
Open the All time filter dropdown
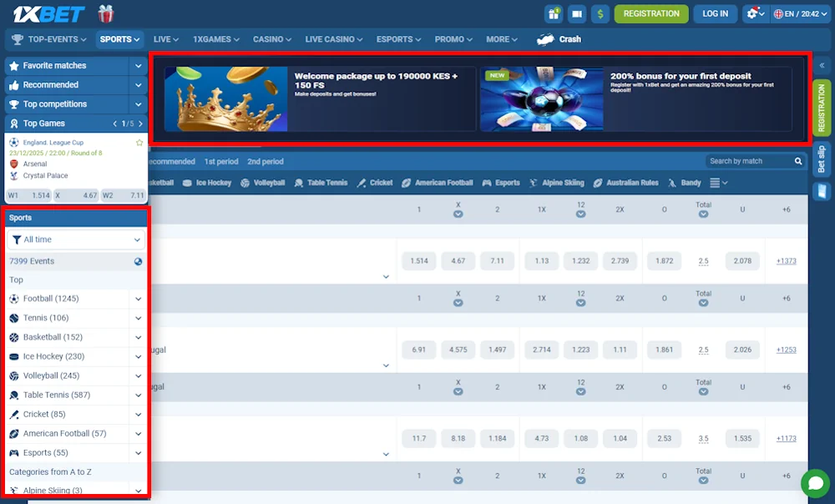coord(75,239)
